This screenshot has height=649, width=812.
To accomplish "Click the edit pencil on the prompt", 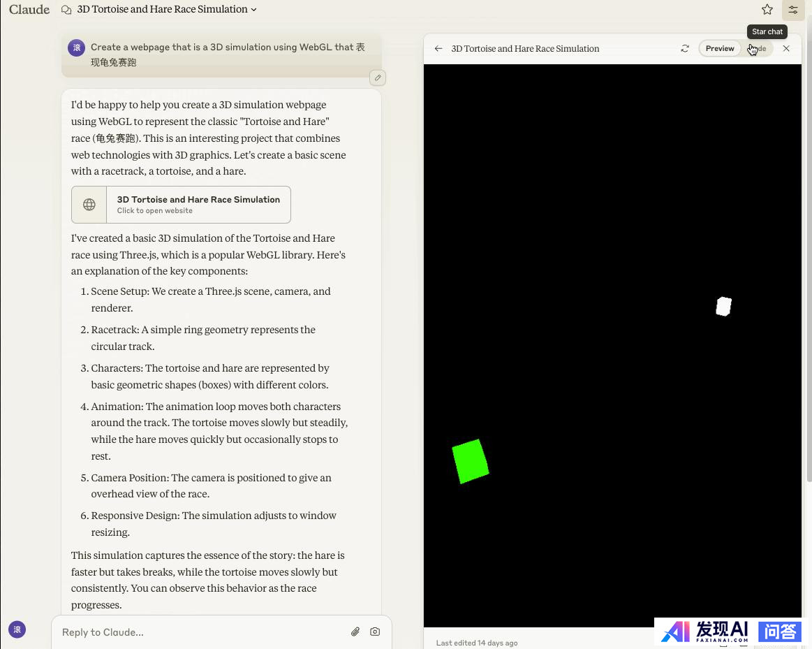I will pos(378,78).
